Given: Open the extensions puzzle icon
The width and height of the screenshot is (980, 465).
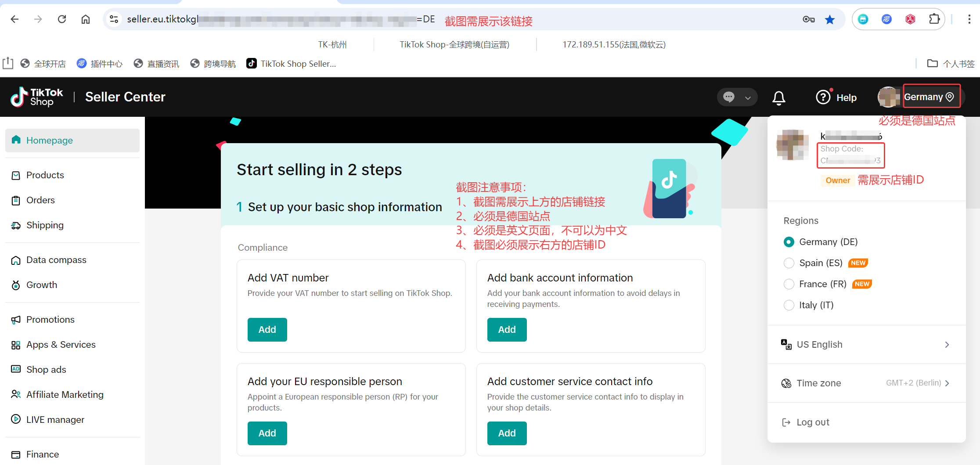Looking at the screenshot, I should pos(934,19).
